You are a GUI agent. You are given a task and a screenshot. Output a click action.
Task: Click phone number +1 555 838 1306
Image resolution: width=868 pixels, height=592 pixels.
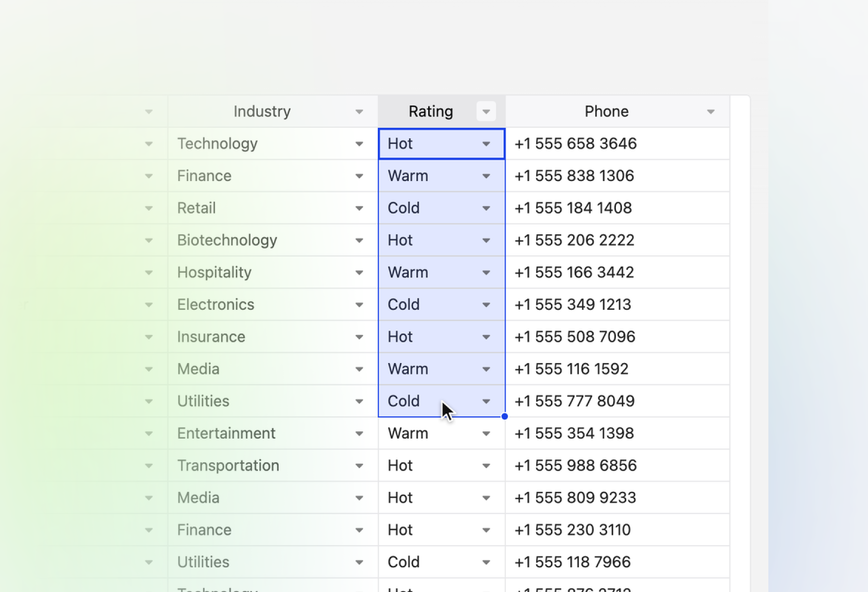click(574, 176)
